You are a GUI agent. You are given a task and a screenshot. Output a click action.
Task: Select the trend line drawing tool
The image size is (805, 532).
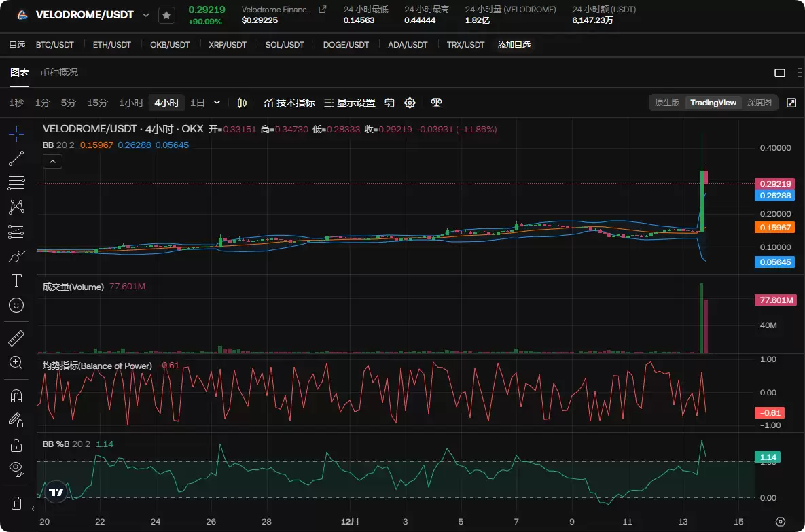16,158
